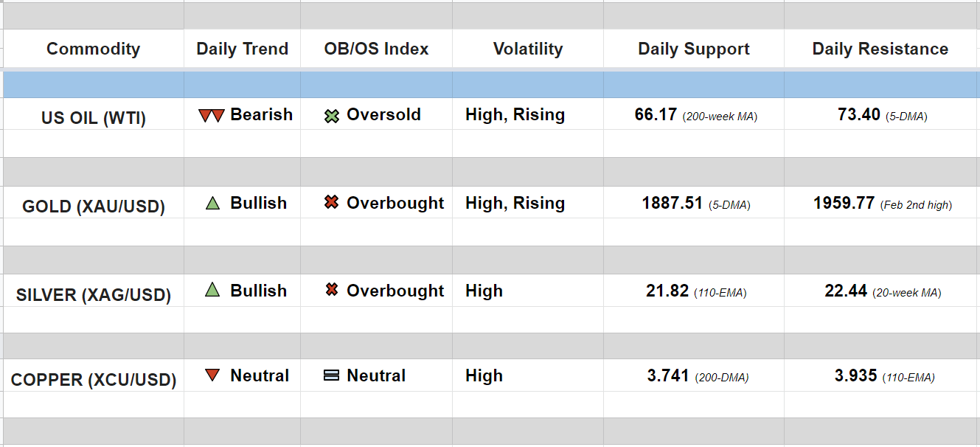Image resolution: width=980 pixels, height=447 pixels.
Task: Select the Commodity column header cell
Action: 93,49
